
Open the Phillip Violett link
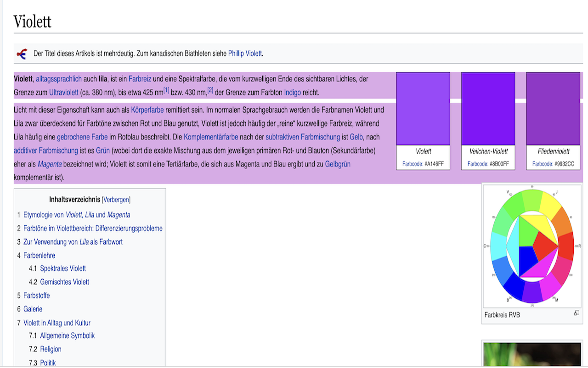coord(245,53)
